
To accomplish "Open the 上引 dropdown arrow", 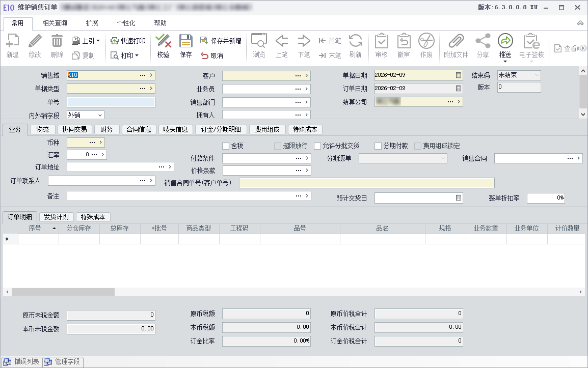I will click(x=98, y=41).
